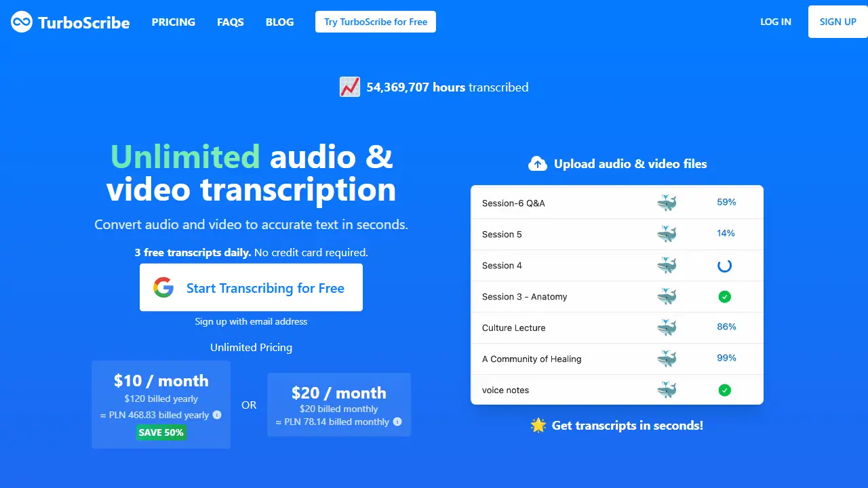Click the A Community of Healing file name

coord(532,359)
